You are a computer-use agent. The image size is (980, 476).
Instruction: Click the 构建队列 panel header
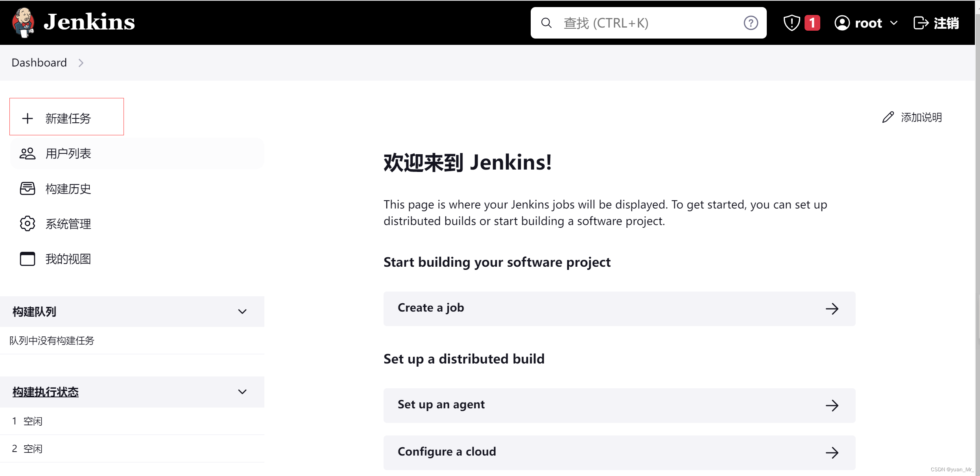point(132,312)
